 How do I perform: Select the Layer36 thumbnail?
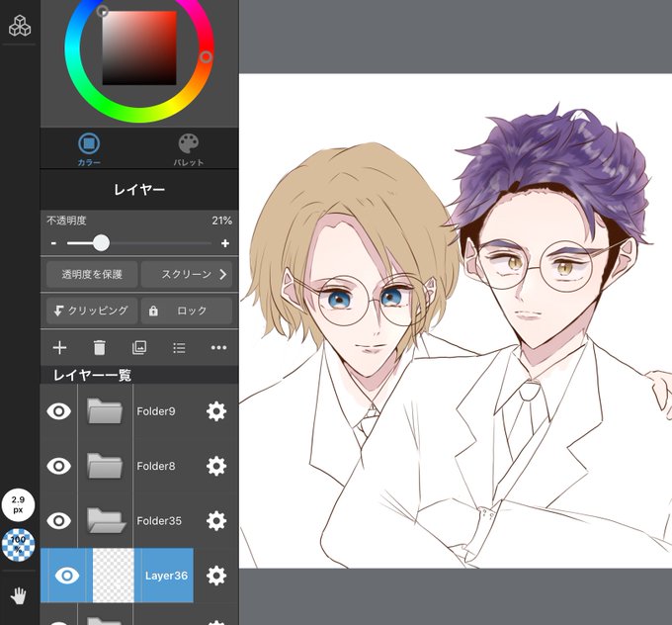(x=114, y=576)
